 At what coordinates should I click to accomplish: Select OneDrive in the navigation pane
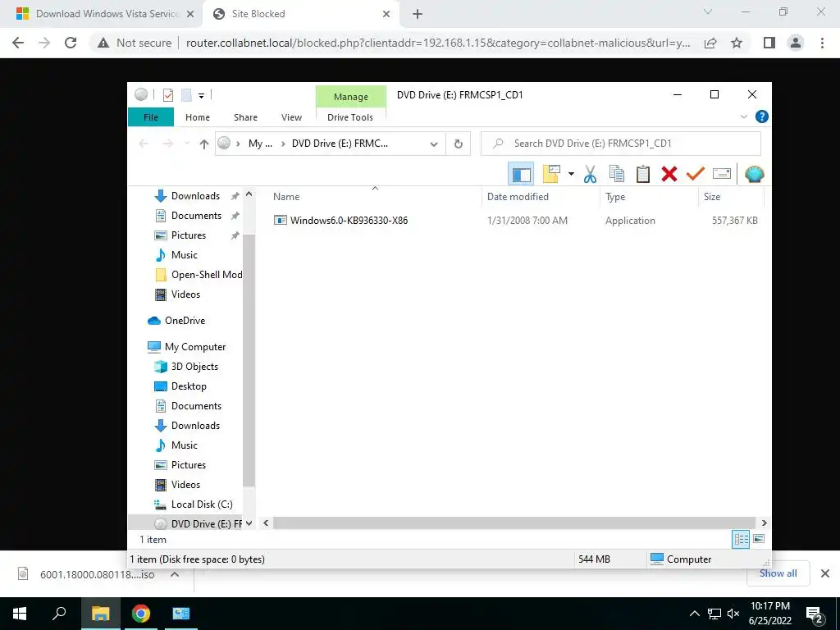(x=185, y=321)
